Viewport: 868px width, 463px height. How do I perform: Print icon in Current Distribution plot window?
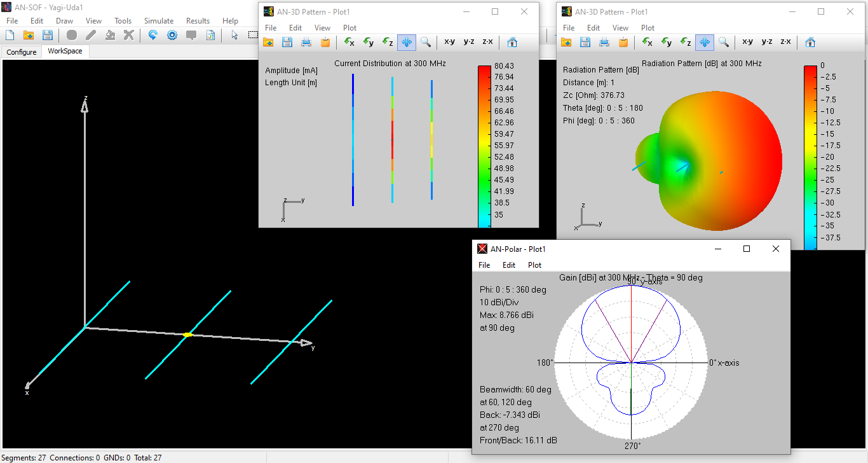306,42
